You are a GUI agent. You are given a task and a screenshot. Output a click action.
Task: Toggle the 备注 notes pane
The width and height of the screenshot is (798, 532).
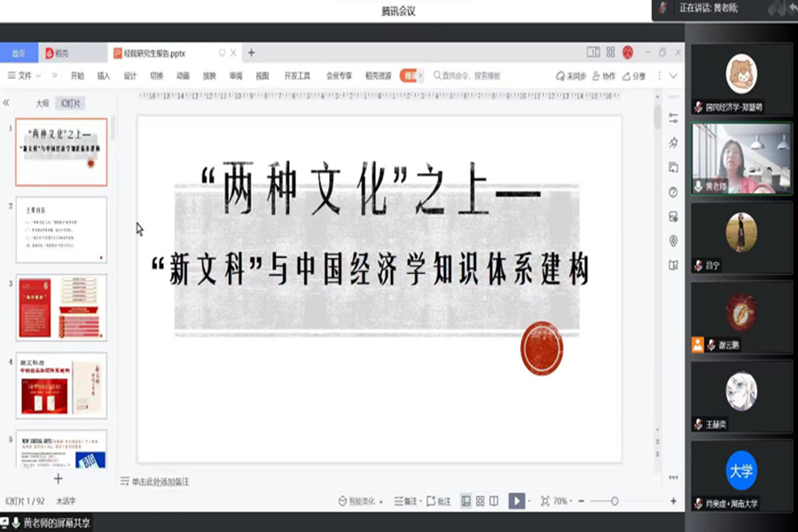(404, 501)
